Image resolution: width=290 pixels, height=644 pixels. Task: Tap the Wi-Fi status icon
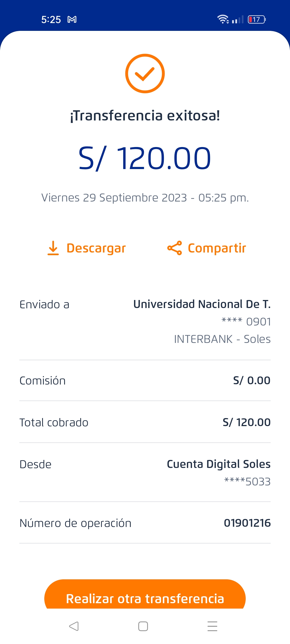pos(223,19)
